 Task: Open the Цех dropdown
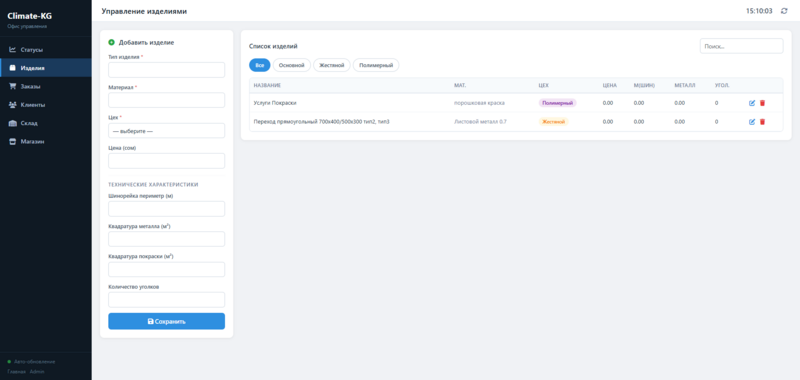point(166,131)
